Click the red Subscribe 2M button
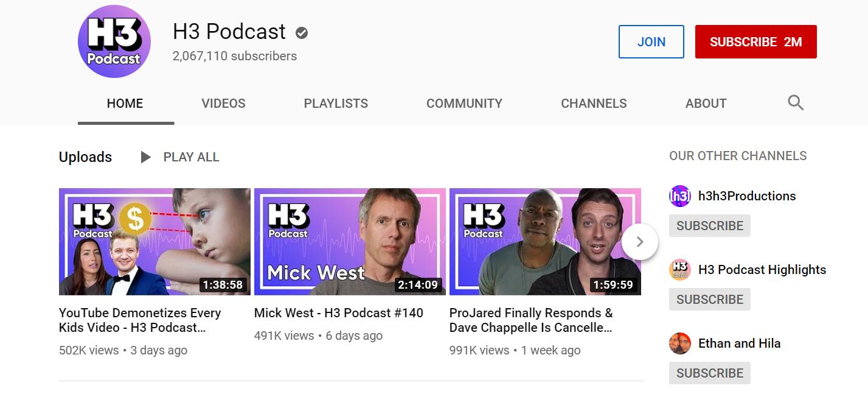Viewport: 868px width, 394px height. pos(756,42)
